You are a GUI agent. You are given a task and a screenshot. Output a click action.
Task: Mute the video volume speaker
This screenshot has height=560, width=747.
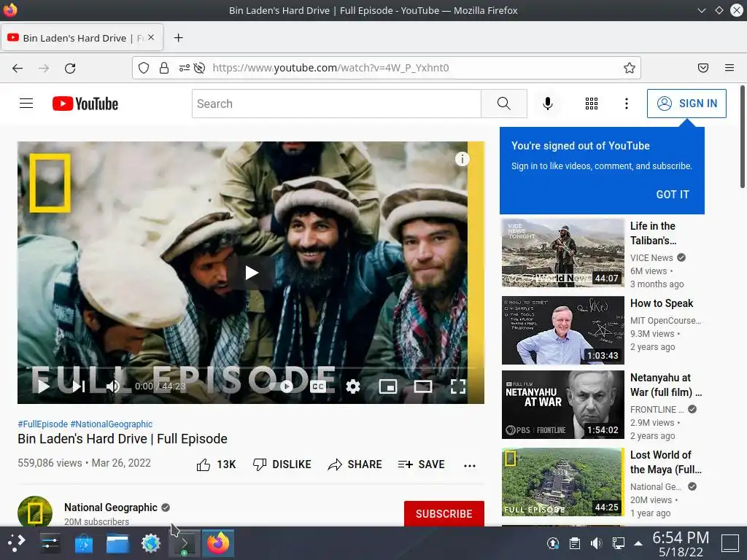[x=113, y=386]
